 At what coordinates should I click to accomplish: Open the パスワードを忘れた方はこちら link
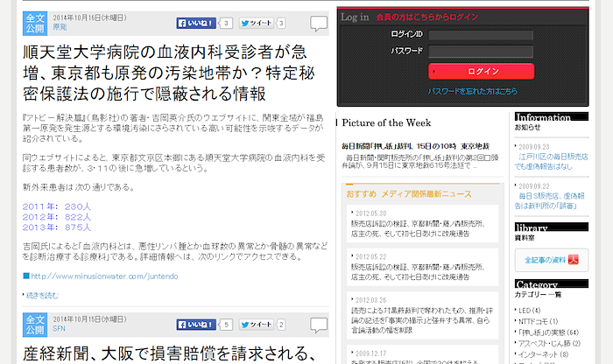pos(472,91)
